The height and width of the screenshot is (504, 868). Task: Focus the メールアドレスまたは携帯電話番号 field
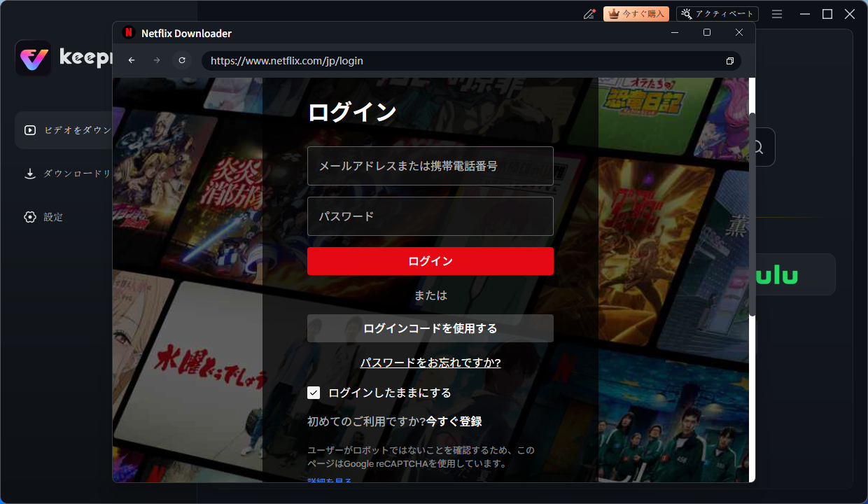[430, 166]
